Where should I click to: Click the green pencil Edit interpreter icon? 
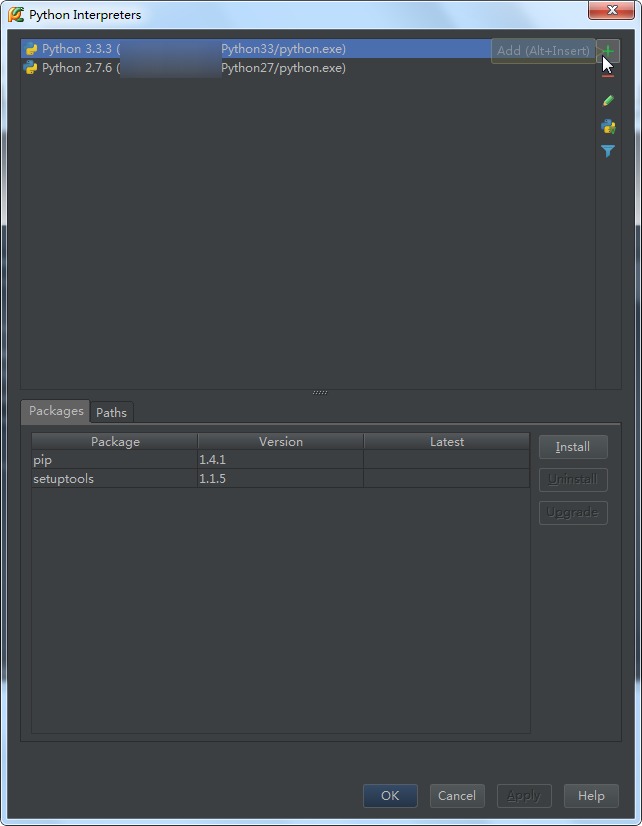pos(608,101)
